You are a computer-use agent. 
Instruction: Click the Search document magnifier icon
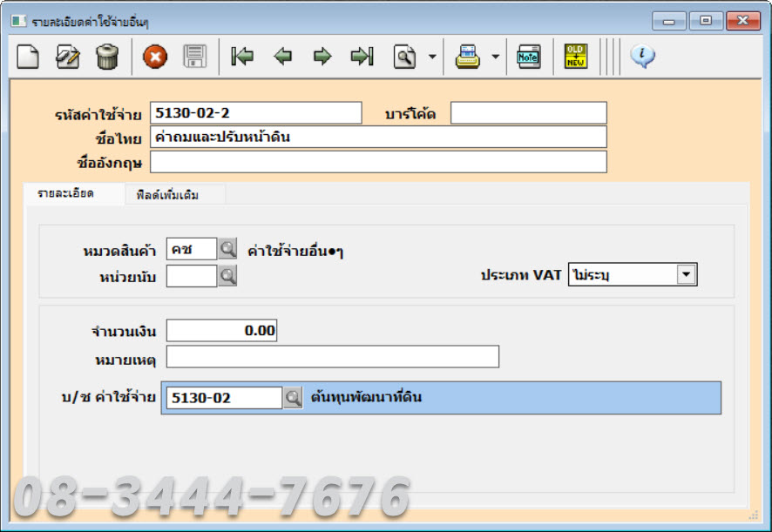tap(404, 57)
